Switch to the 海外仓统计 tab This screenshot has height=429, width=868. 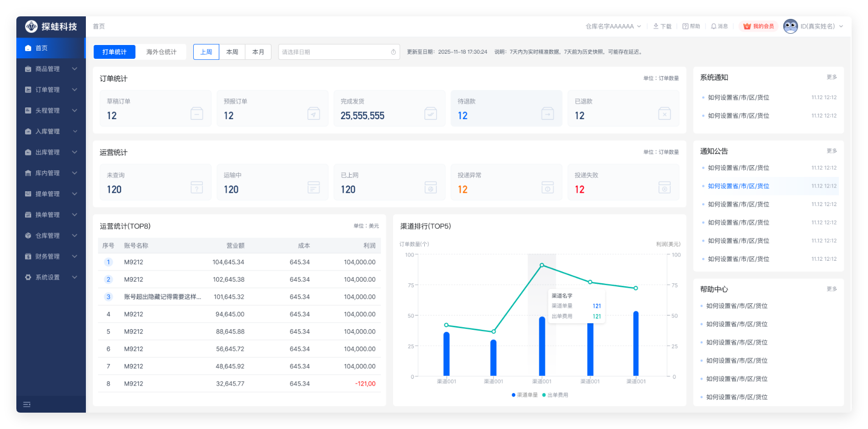coord(161,52)
